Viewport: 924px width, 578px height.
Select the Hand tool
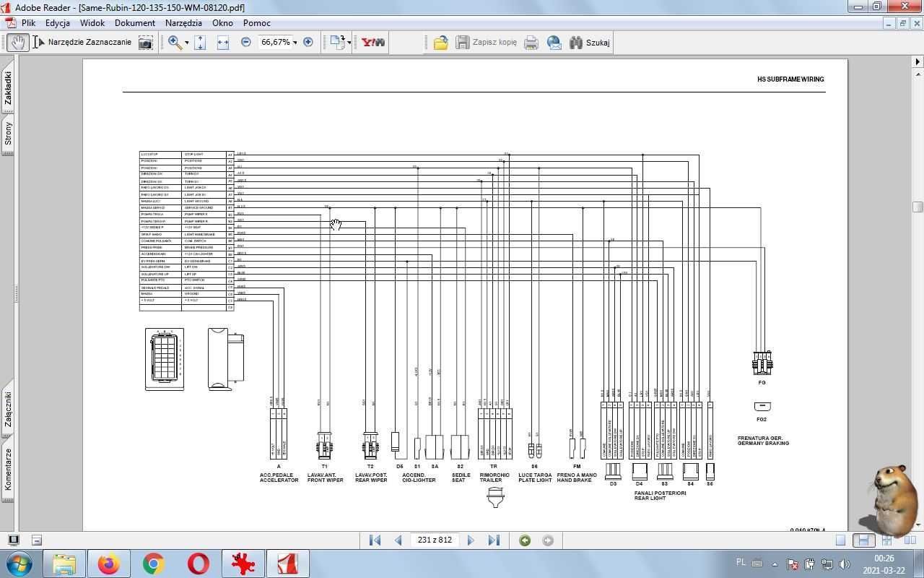(x=17, y=43)
